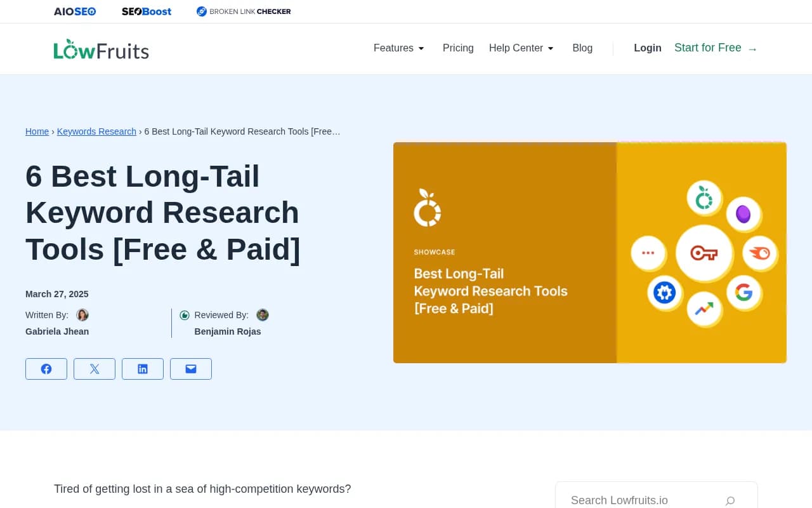Click the Start for Free arrow

point(752,49)
